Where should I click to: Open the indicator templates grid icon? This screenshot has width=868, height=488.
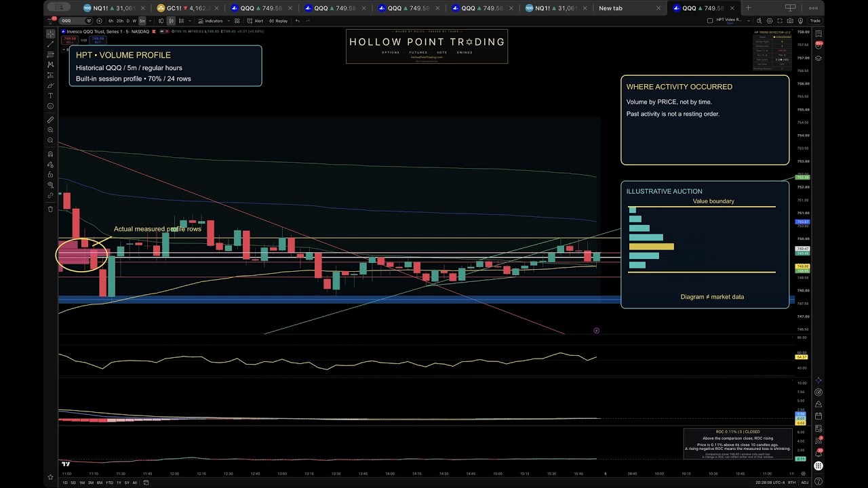(237, 21)
